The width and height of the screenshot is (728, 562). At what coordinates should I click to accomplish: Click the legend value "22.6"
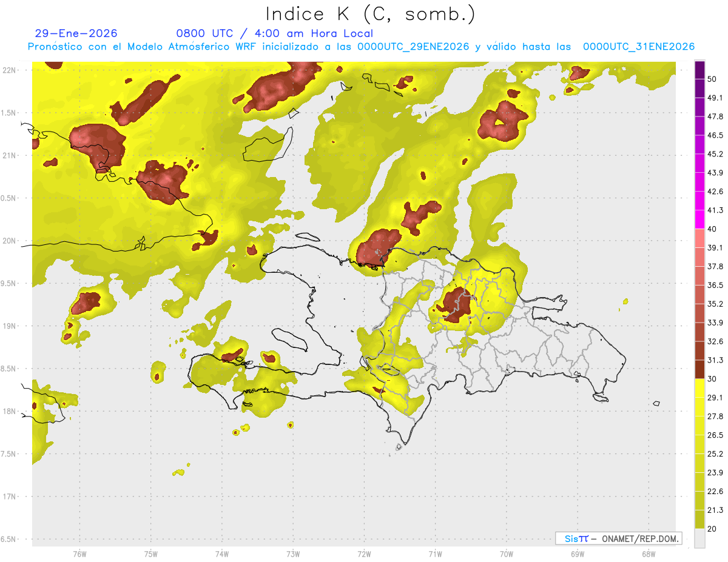coord(716,491)
